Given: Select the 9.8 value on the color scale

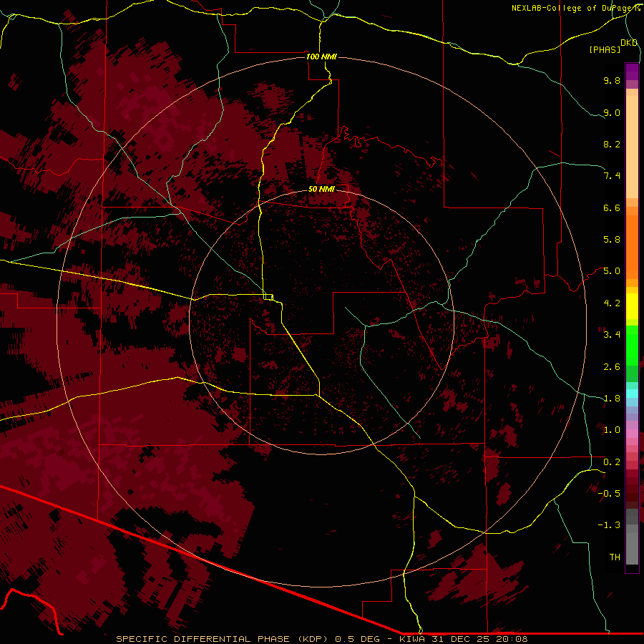Looking at the screenshot, I should (x=612, y=80).
